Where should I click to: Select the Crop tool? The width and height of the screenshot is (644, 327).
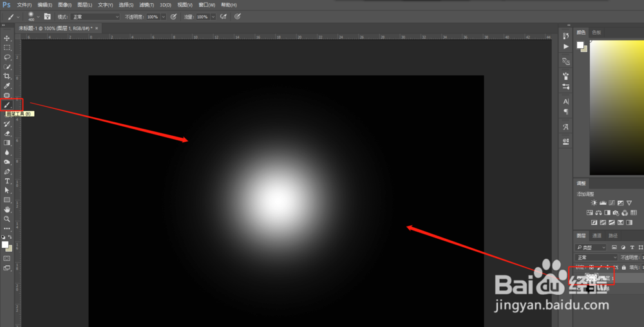pyautogui.click(x=7, y=77)
